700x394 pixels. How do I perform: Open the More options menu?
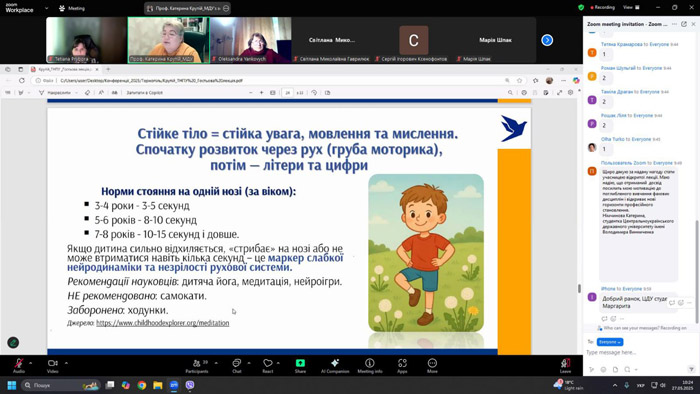pos(432,365)
